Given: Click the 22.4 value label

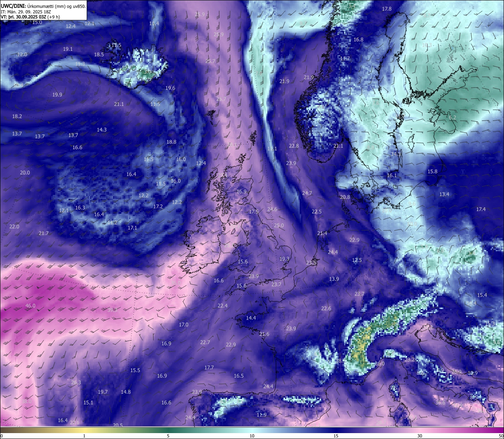Looking at the screenshot, I should pyautogui.click(x=222, y=306).
